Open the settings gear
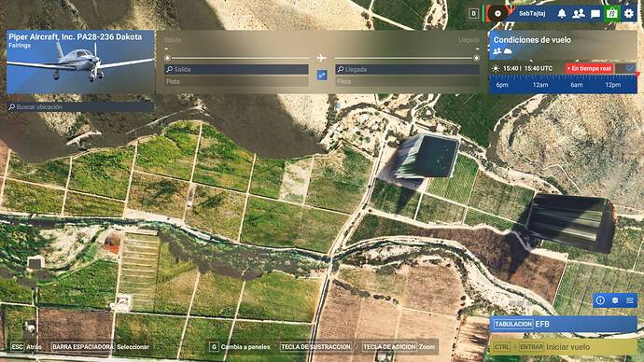644x362 pixels. 629,14
